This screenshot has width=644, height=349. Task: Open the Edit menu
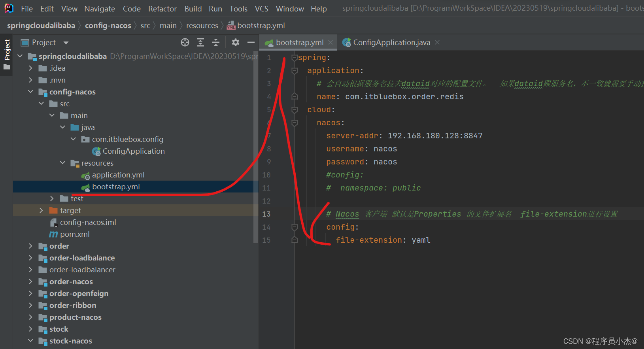(x=47, y=9)
